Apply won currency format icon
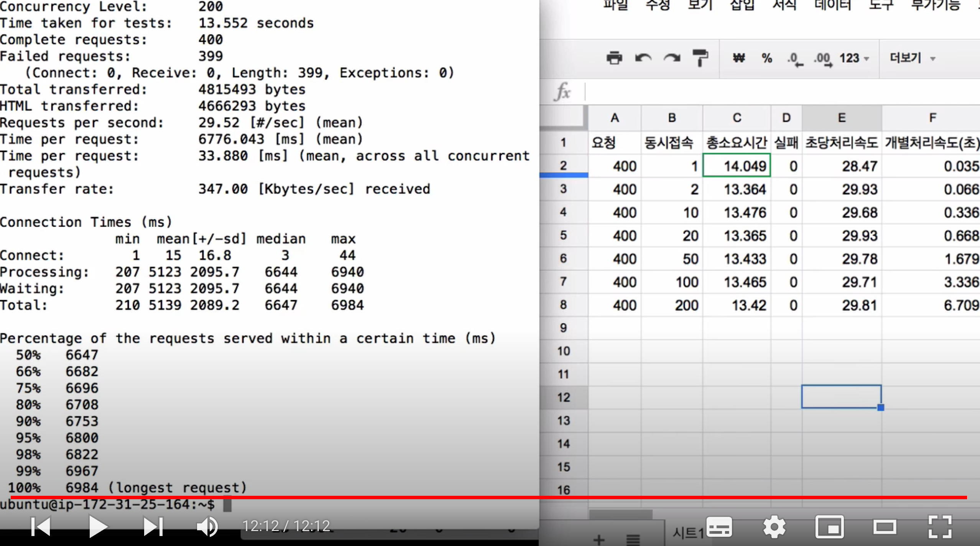This screenshot has width=980, height=546. [739, 58]
